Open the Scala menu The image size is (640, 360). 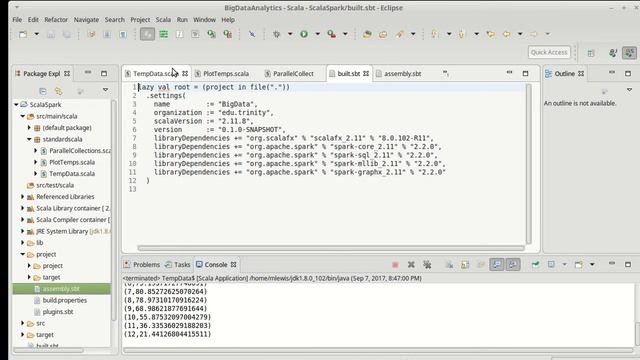163,20
